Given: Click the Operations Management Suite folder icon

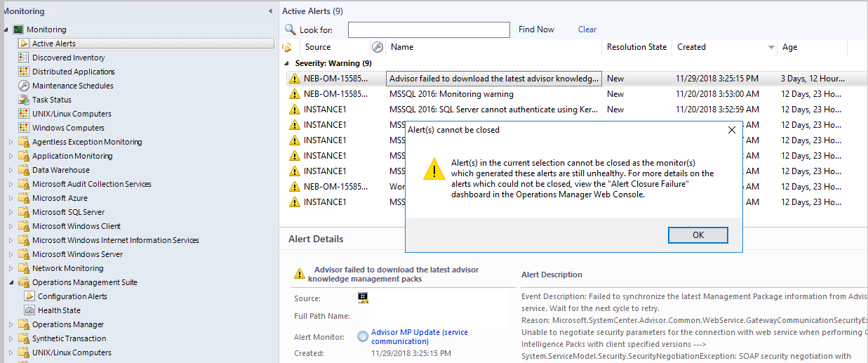Looking at the screenshot, I should pos(24,282).
